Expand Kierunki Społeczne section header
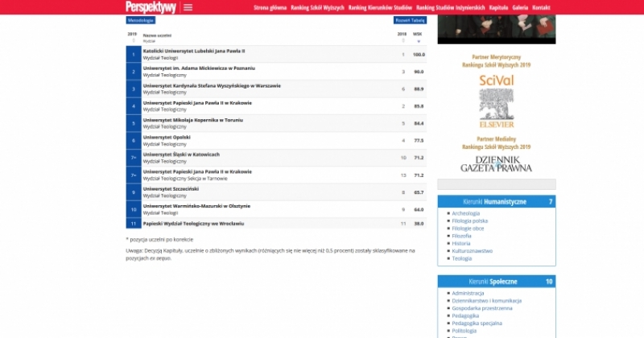This screenshot has height=338, width=644. (x=497, y=282)
